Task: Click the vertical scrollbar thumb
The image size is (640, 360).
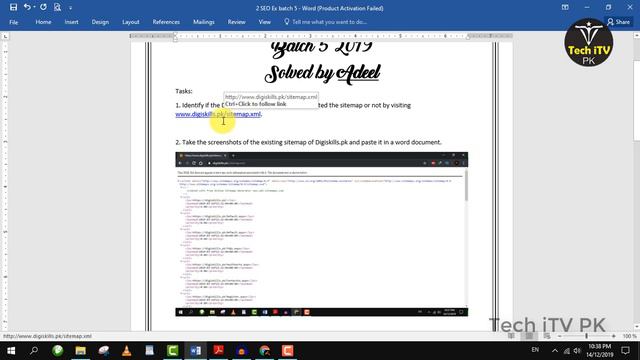Action: pos(636,100)
